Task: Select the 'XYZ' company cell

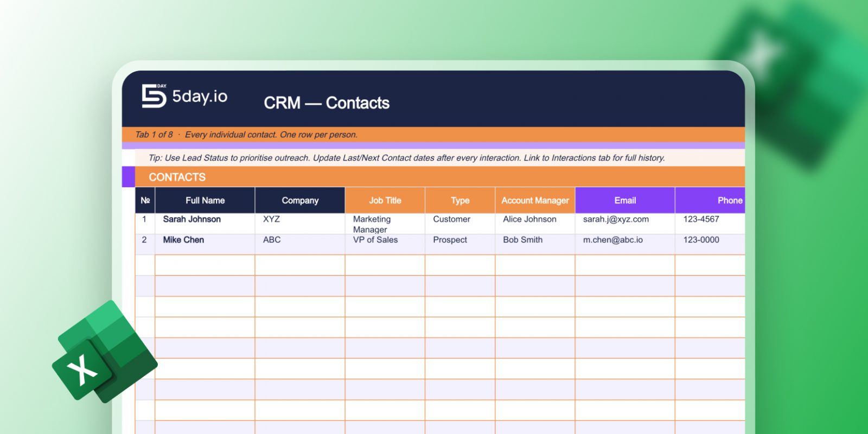Action: pos(300,223)
